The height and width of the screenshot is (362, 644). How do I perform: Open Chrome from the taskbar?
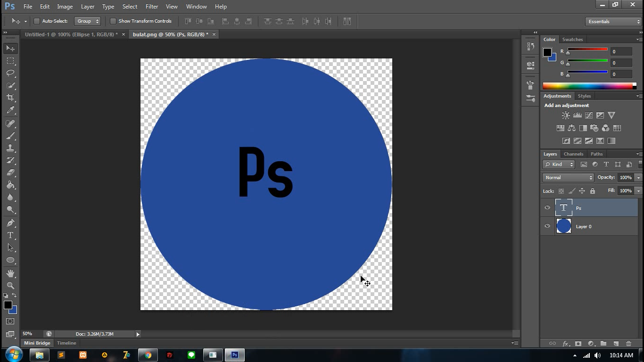click(148, 355)
